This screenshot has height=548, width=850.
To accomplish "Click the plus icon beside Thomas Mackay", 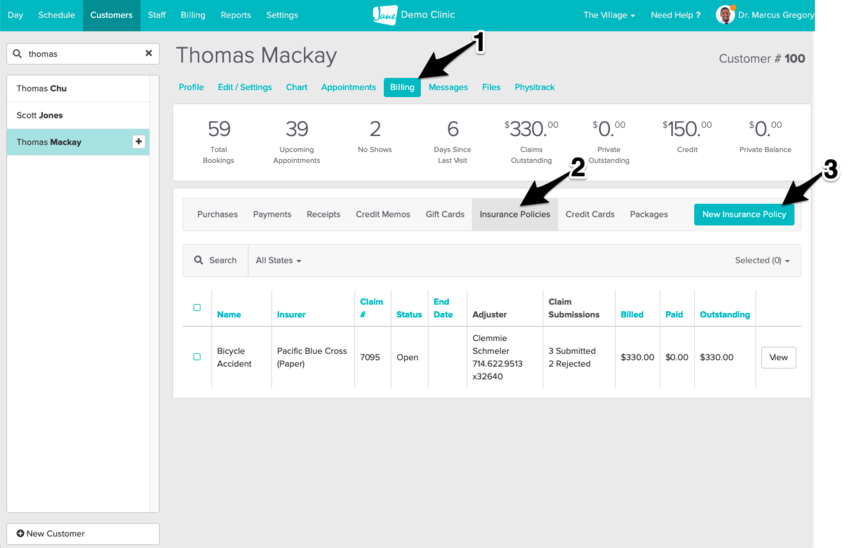I will [x=139, y=142].
